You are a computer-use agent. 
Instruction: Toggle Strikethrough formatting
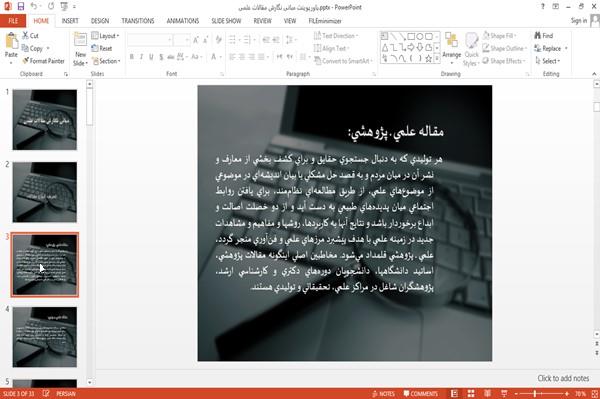click(171, 57)
